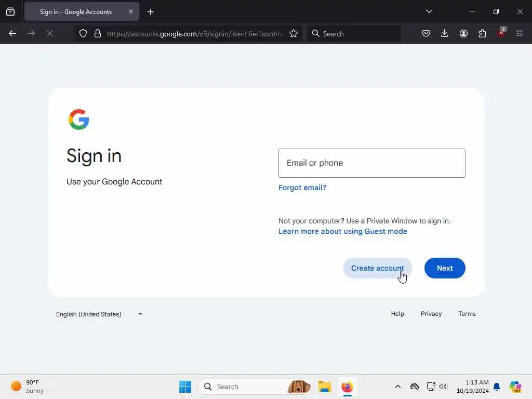Open the Extensions puzzle icon

[x=482, y=33]
